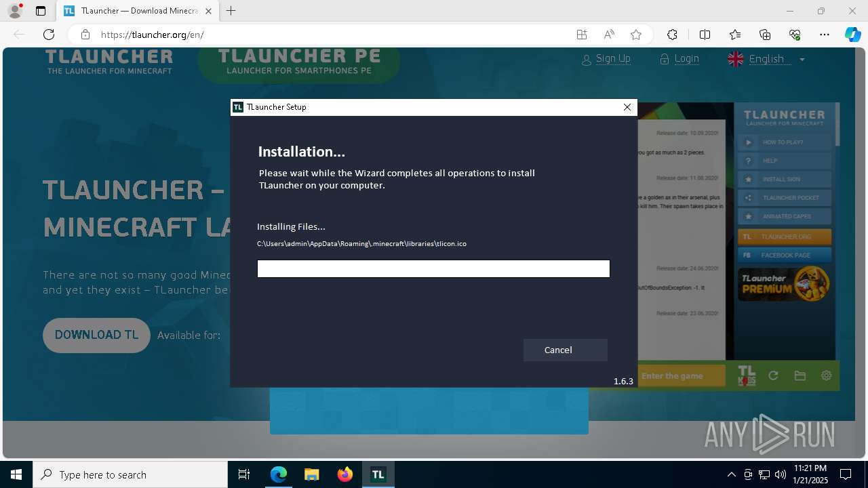
Task: Toggle Split screen view
Action: point(705,35)
